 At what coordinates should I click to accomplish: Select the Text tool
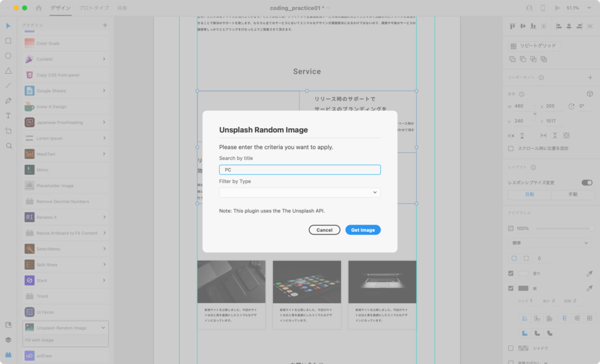coord(8,115)
